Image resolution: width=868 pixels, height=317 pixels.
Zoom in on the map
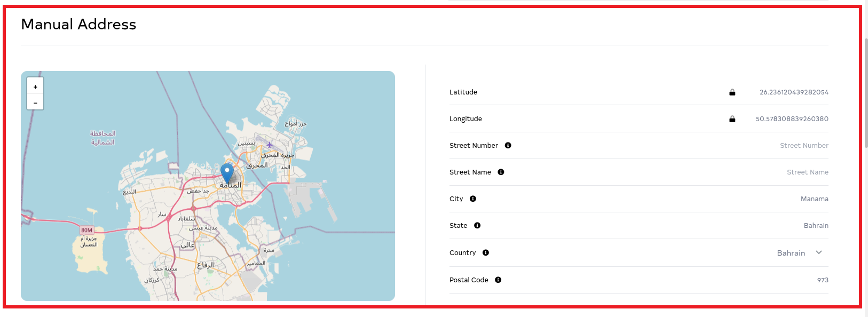(x=35, y=86)
